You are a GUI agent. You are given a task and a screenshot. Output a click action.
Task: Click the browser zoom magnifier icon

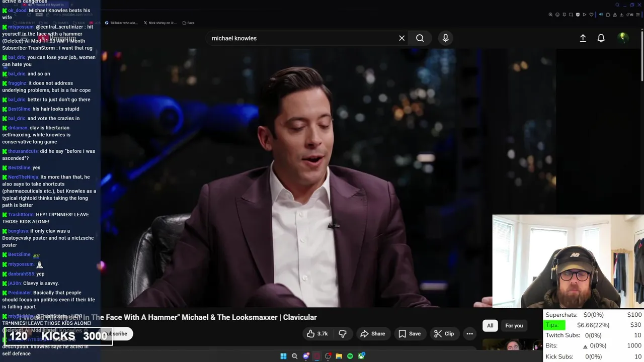click(550, 15)
